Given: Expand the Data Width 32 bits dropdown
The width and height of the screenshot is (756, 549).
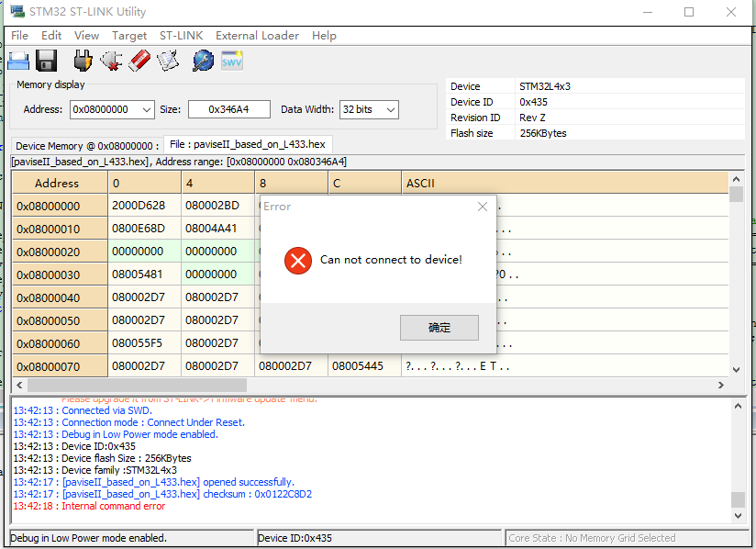Looking at the screenshot, I should click(x=391, y=110).
